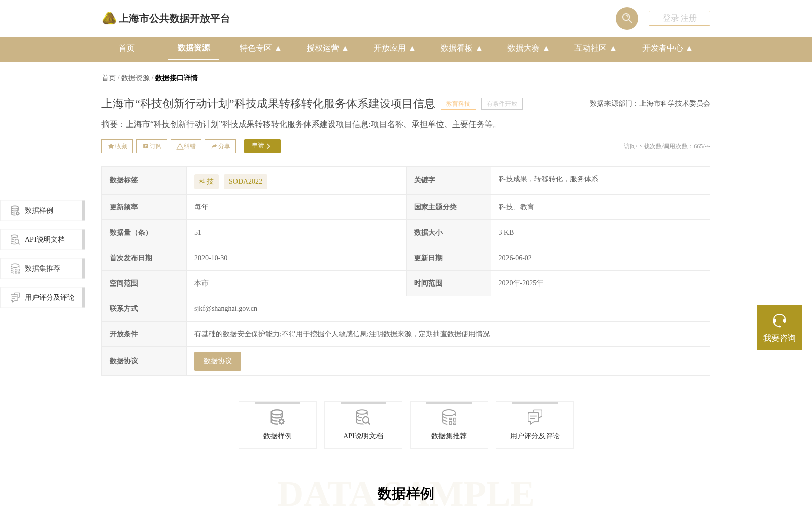
Task: Click the 登录 注册 button
Action: click(x=680, y=18)
